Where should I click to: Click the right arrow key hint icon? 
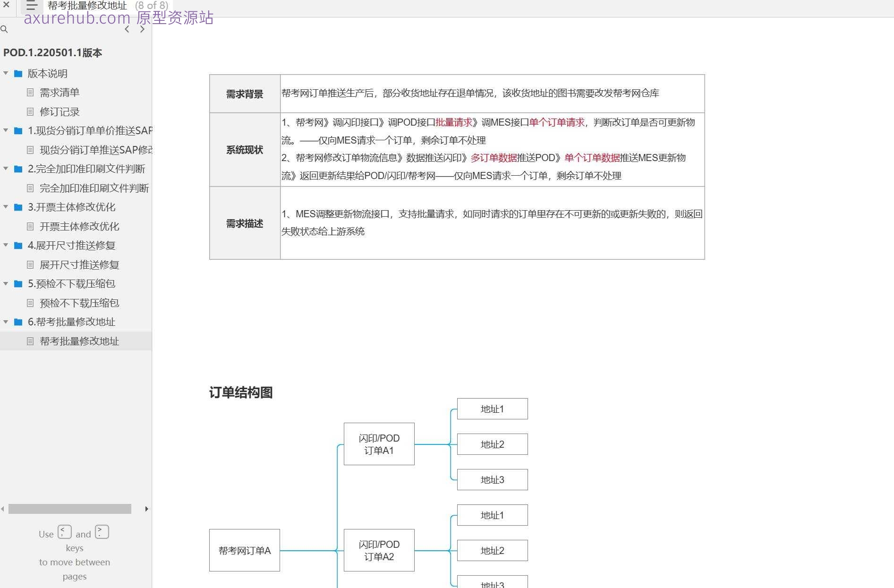click(102, 532)
